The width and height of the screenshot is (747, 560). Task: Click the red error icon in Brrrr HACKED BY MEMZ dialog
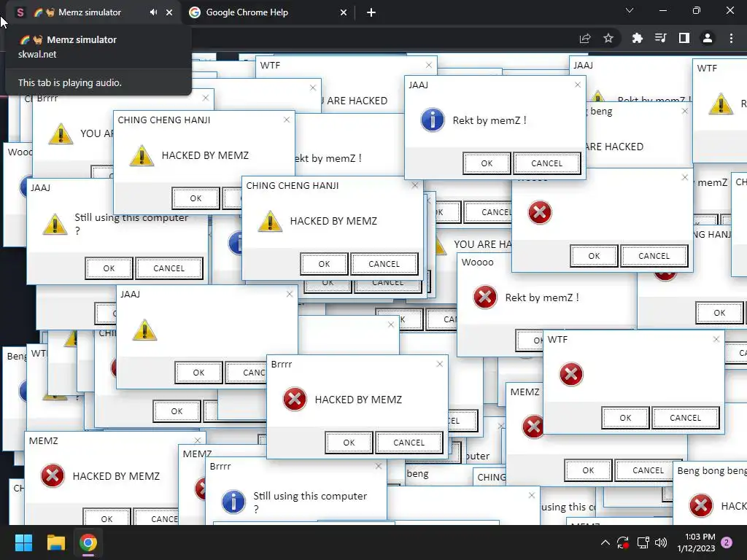point(295,399)
